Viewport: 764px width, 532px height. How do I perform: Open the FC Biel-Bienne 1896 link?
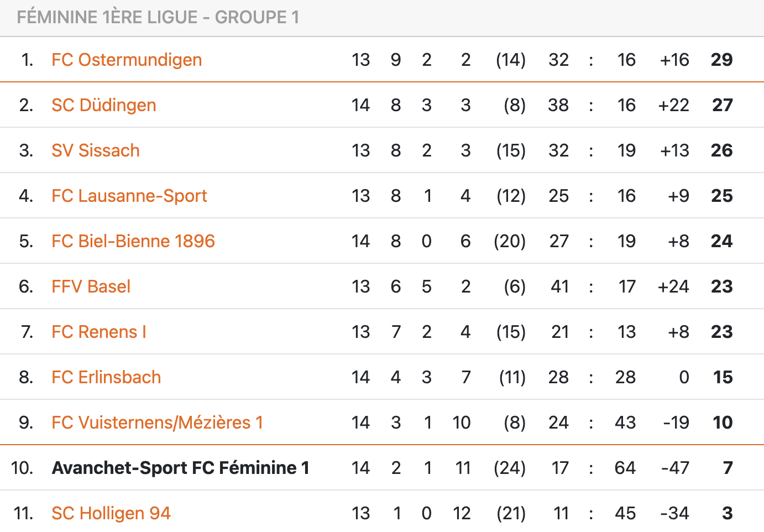133,241
